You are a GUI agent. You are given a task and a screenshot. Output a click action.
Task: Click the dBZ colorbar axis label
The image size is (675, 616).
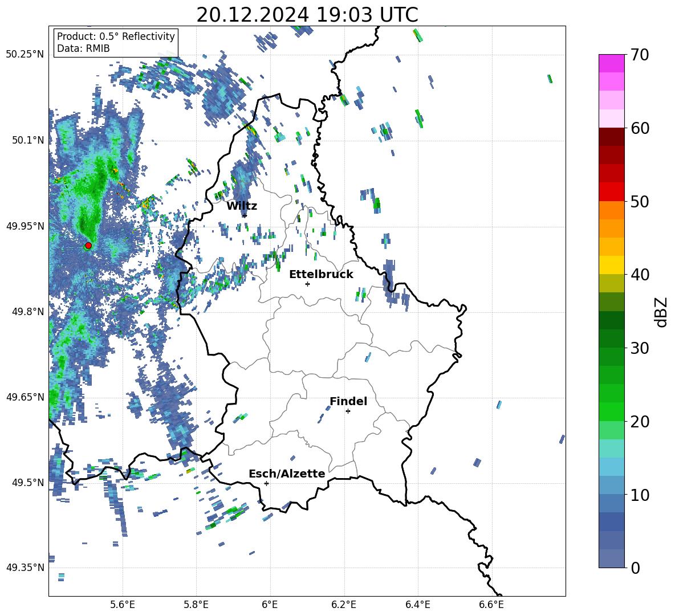coord(660,312)
